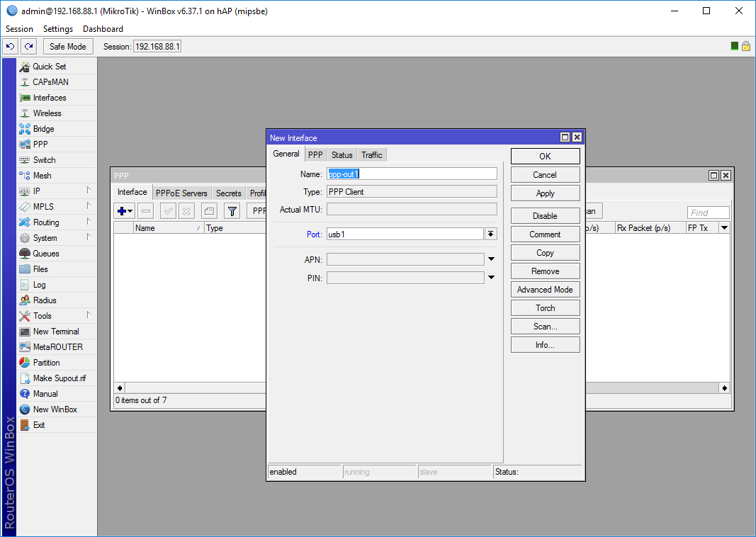Screen dimensions: 756x537
Task: Click the filter funnel icon in PPP window
Action: (x=232, y=211)
